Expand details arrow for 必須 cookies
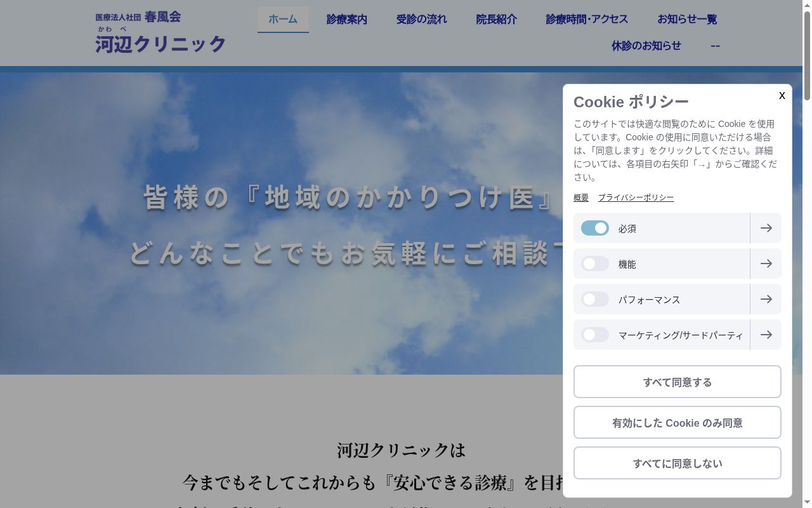Viewport: 812px width, 508px height. click(x=766, y=228)
